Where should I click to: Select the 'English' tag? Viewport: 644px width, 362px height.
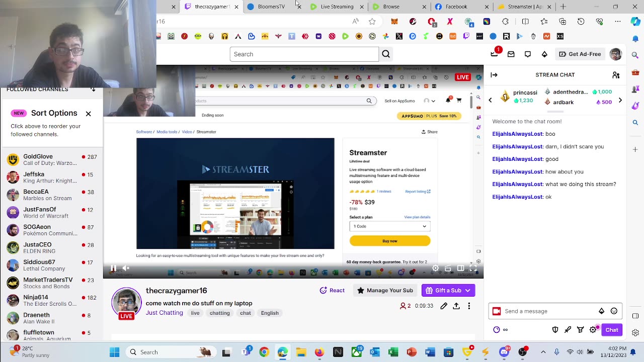(x=270, y=313)
